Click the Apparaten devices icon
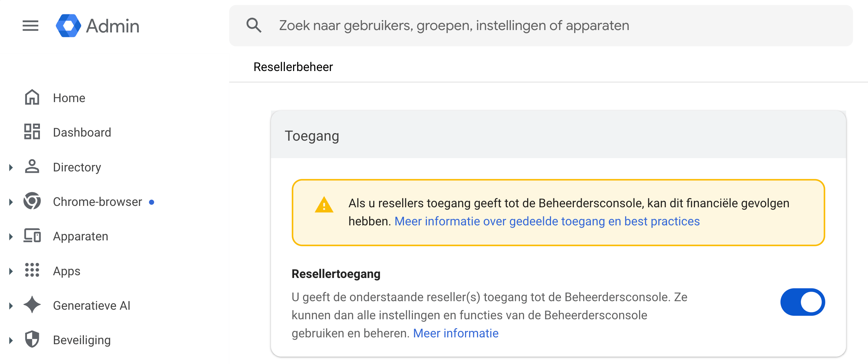Screen dimensions: 868x364 pos(32,236)
